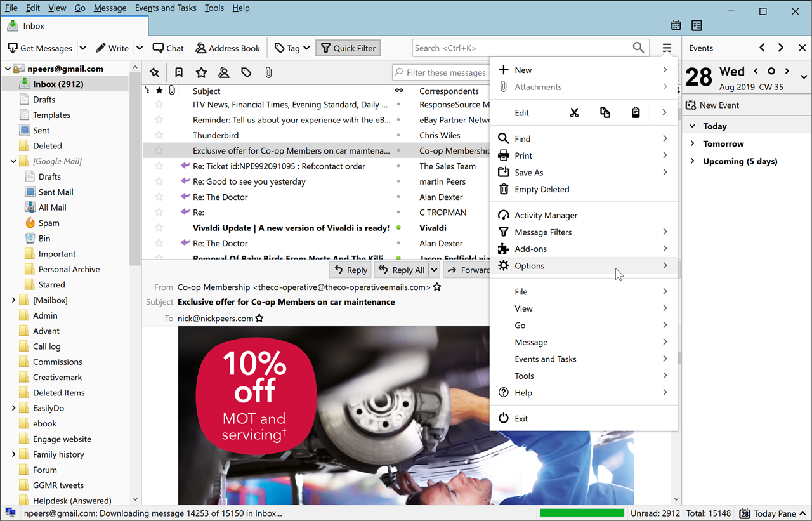Filter messages from contacts
Image resolution: width=812 pixels, height=521 pixels.
pyautogui.click(x=224, y=72)
